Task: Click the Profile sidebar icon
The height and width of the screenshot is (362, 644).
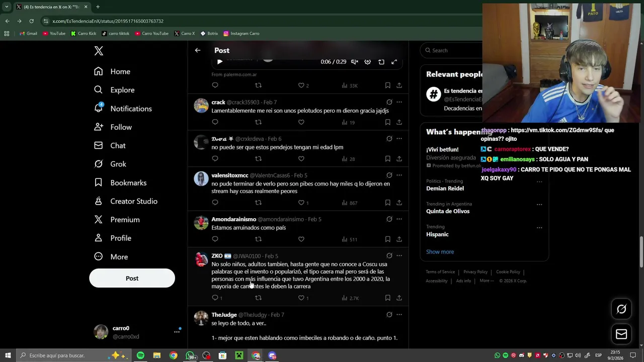Action: click(99, 238)
